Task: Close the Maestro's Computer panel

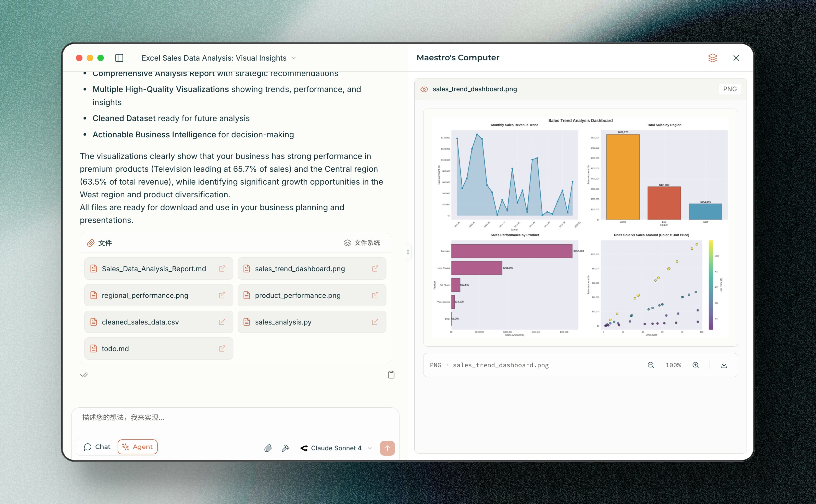Action: [736, 58]
